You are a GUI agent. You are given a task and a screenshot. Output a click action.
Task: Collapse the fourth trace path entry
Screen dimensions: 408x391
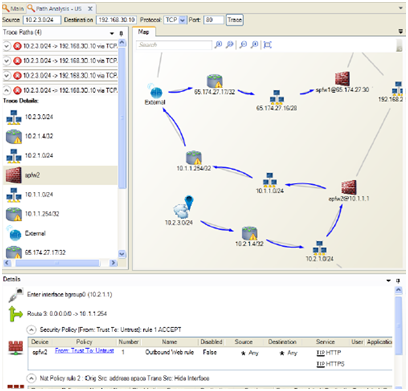click(x=7, y=90)
